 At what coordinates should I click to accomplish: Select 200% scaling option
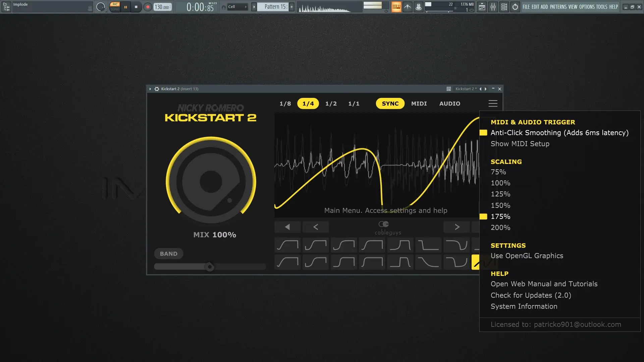tap(500, 228)
